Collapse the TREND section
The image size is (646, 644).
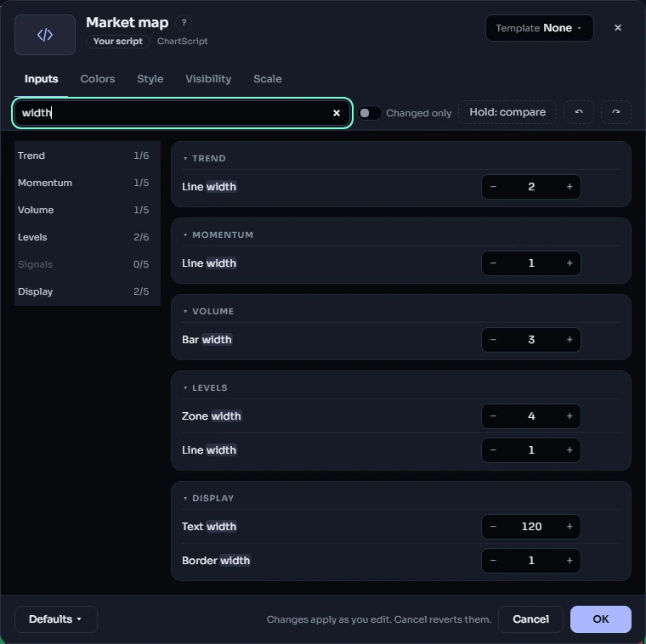pos(205,158)
